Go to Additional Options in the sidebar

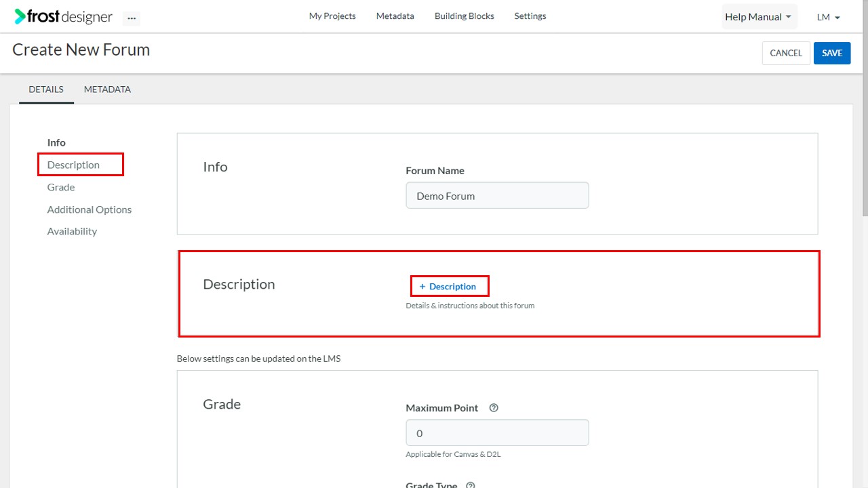(90, 209)
